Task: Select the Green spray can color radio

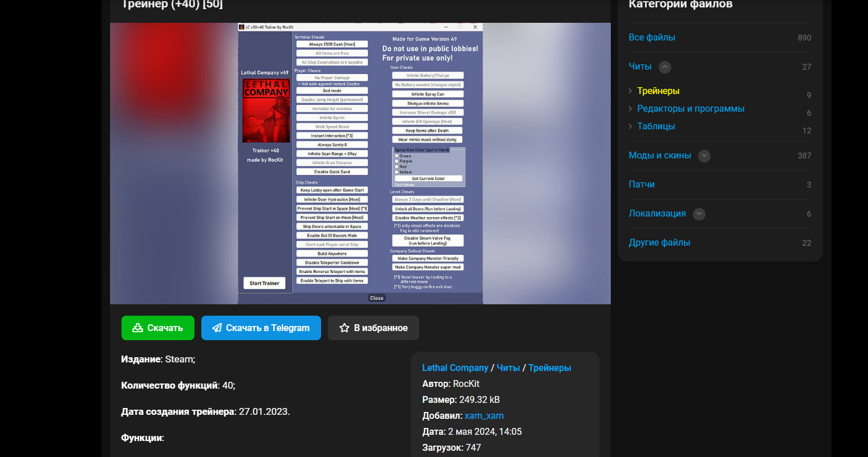Action: pyautogui.click(x=397, y=156)
